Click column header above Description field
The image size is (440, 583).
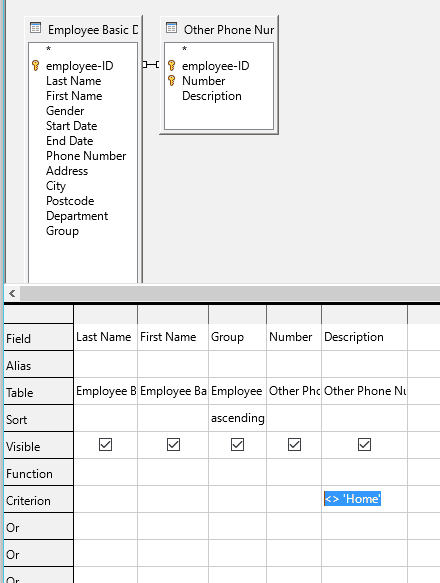pyautogui.click(x=364, y=315)
